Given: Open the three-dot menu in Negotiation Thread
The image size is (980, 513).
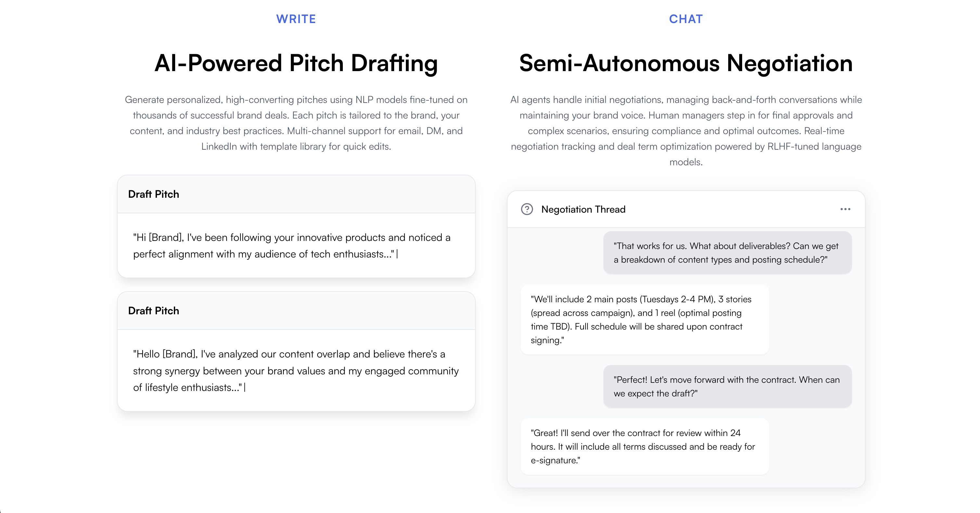Looking at the screenshot, I should [845, 209].
